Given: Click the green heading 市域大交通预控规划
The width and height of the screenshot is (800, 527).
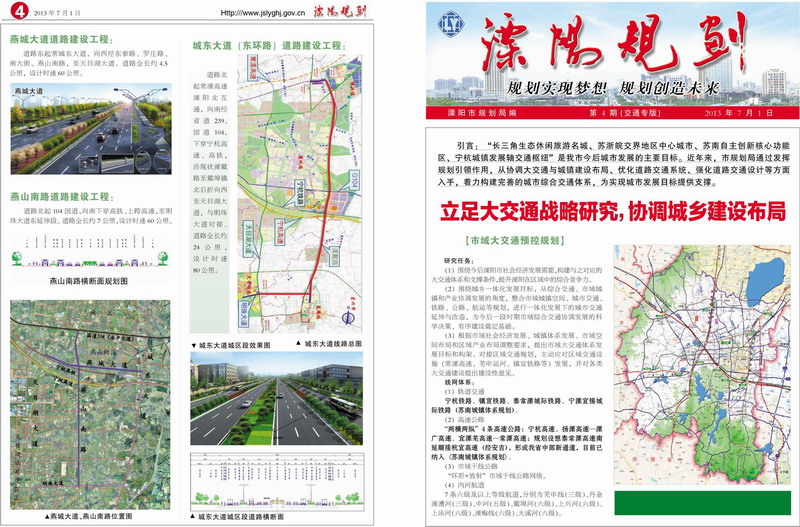Looking at the screenshot, I should click(515, 241).
